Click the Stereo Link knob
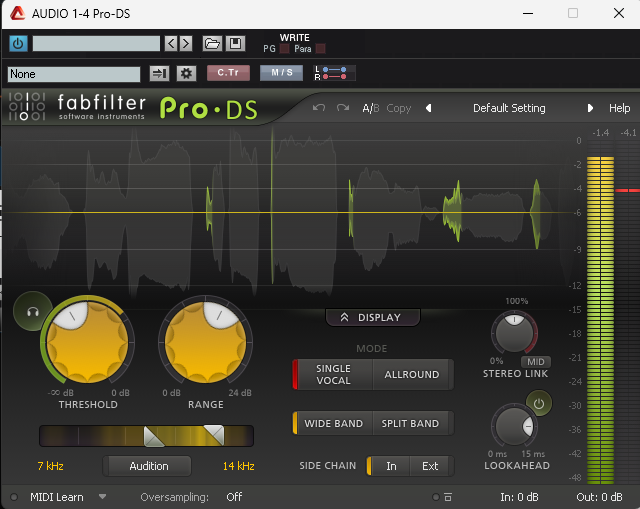Screen dimensions: 640x509 pyautogui.click(x=514, y=333)
